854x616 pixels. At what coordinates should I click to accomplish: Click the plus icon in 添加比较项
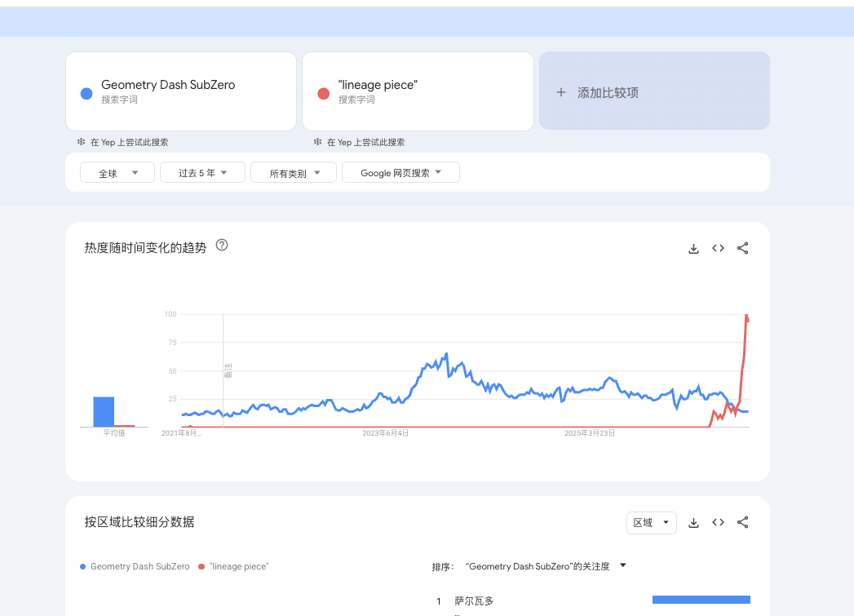pos(561,92)
